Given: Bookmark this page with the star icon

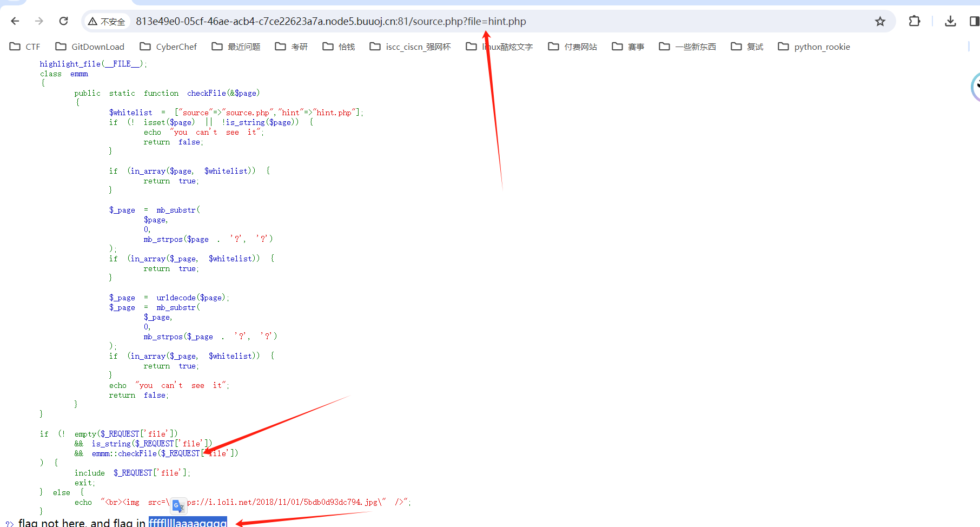Looking at the screenshot, I should [x=880, y=22].
